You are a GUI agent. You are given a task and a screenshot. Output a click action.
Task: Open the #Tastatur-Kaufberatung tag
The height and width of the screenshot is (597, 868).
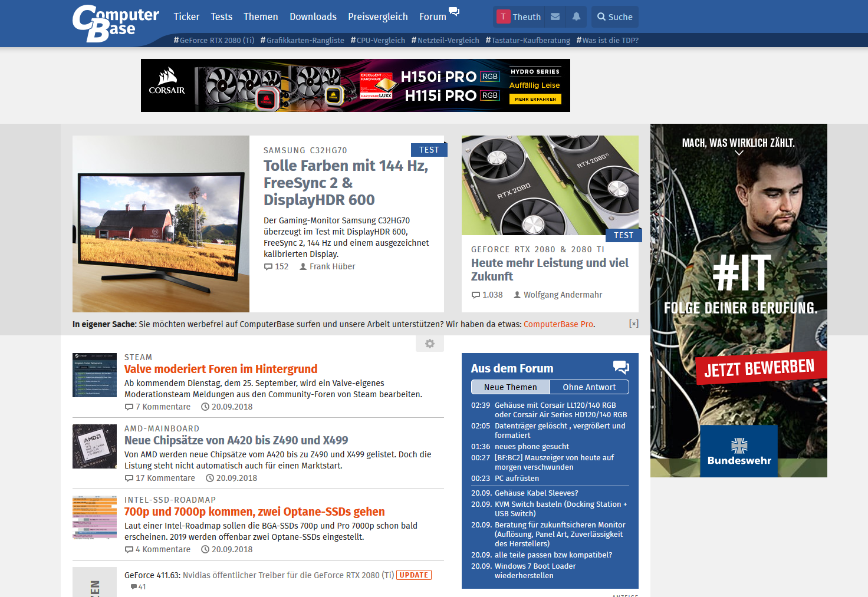[528, 40]
